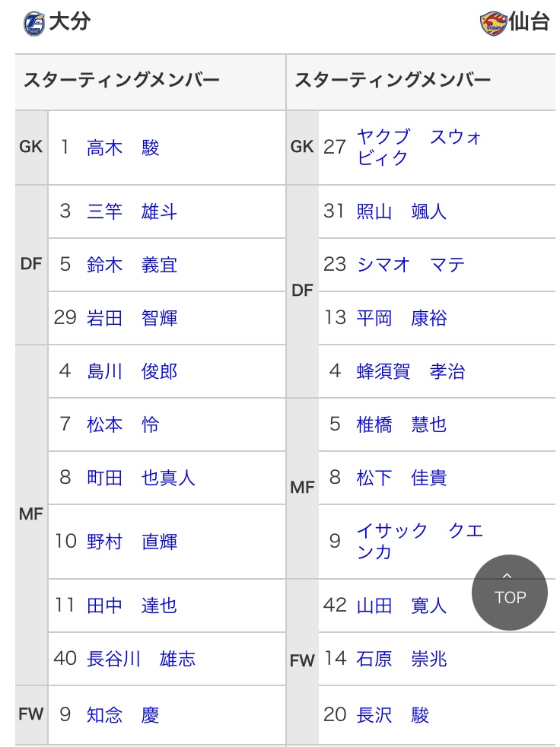The image size is (560, 747).
Task: Click the Oita team crest icon
Action: (x=33, y=23)
